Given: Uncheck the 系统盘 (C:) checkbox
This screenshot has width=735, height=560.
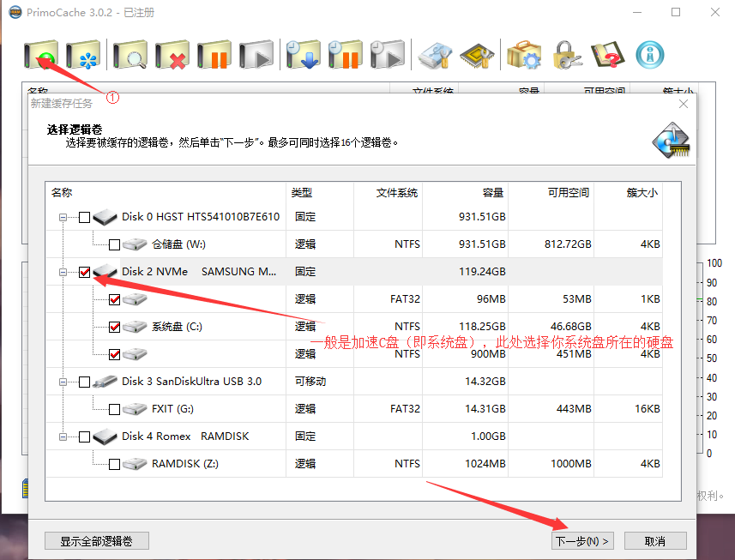Looking at the screenshot, I should click(x=114, y=327).
